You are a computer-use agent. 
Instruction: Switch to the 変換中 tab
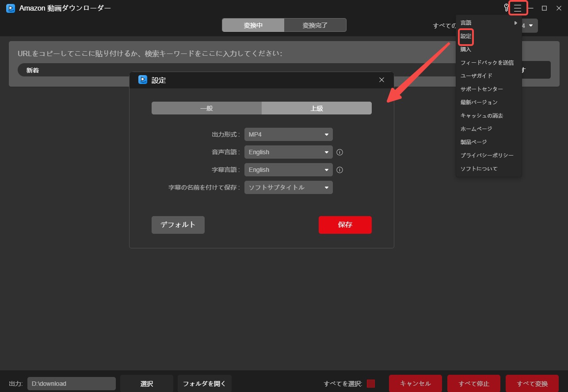[x=253, y=25]
